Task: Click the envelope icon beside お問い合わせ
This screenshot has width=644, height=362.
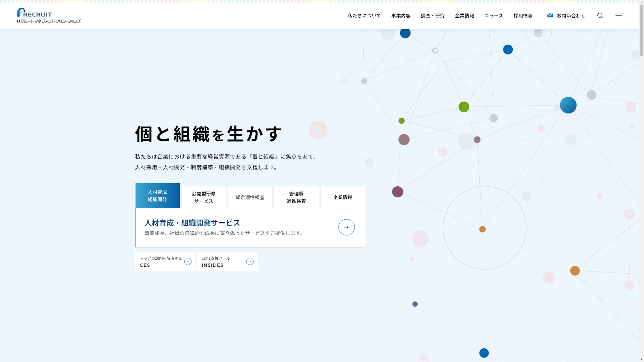Action: coord(550,15)
